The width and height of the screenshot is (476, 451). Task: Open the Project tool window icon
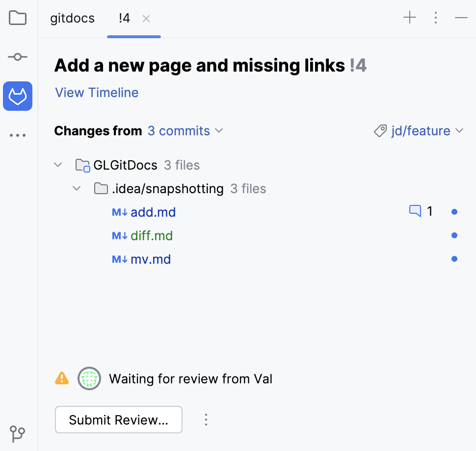[18, 18]
